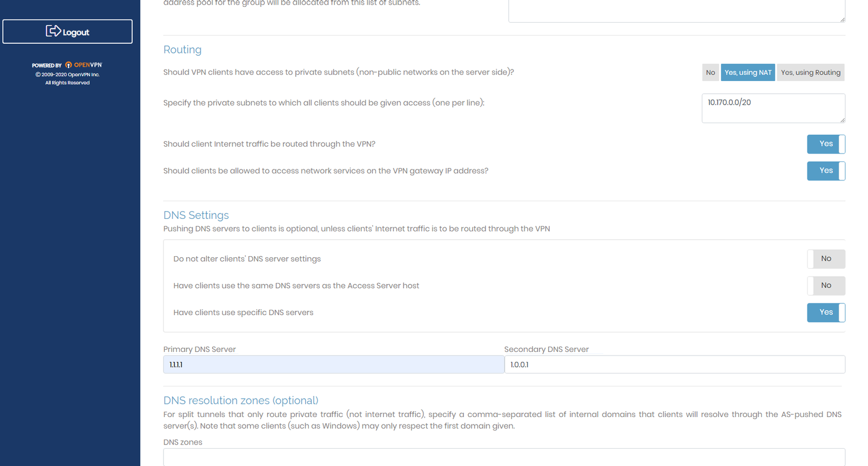Image resolution: width=868 pixels, height=466 pixels.
Task: Toggle Have clients use specific DNS servers
Action: coord(825,312)
